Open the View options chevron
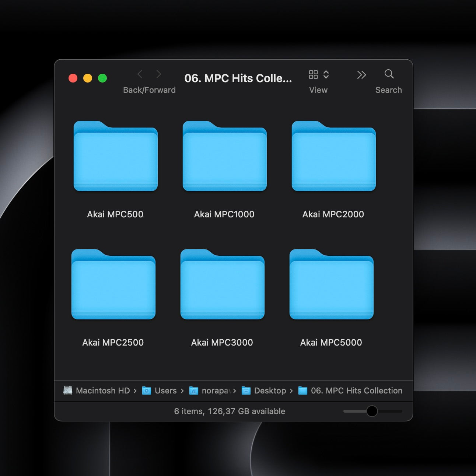This screenshot has width=476, height=476. (326, 74)
